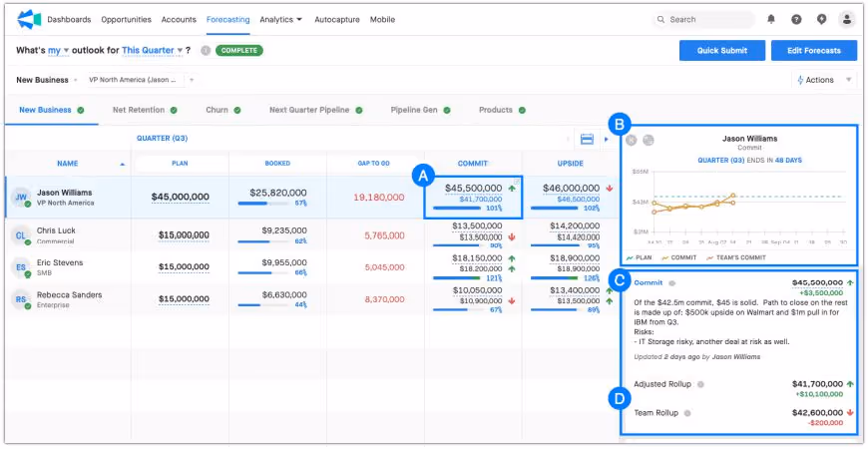Open Opportunities in top navigation
The image size is (868, 449).
tap(127, 19)
